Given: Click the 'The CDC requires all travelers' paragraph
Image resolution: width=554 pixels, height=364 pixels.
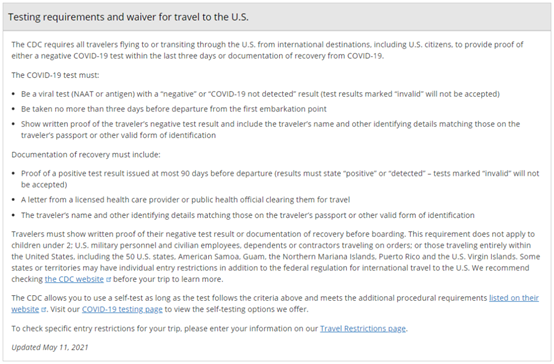Looking at the screenshot, I should pos(267,50).
